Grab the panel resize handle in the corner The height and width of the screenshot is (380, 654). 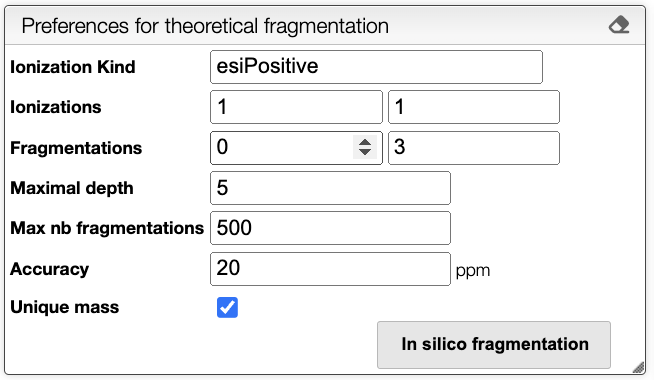pos(639,367)
